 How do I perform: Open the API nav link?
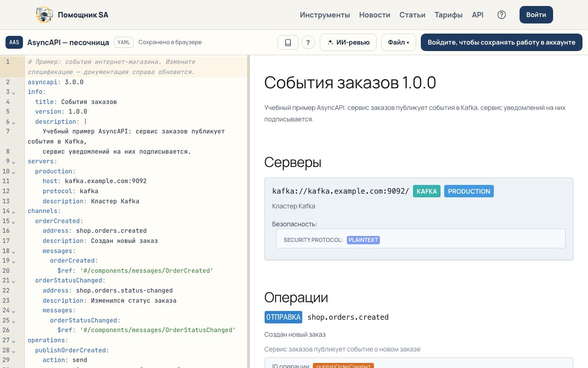478,15
